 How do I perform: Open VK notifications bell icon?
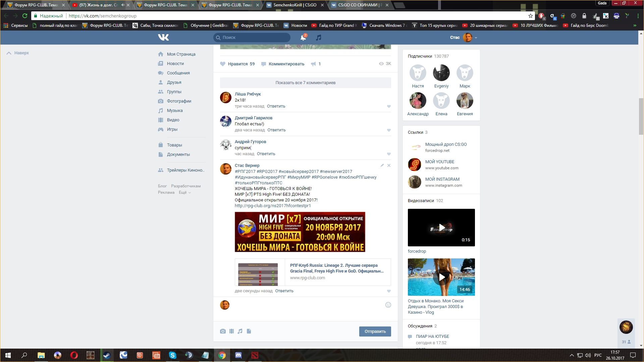303,38
